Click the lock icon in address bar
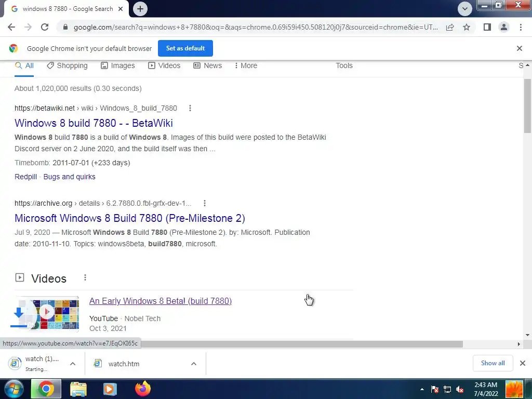The height and width of the screenshot is (399, 532). pos(65,27)
